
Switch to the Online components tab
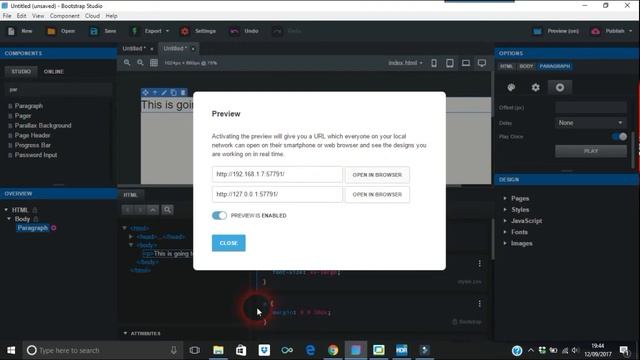tap(54, 71)
